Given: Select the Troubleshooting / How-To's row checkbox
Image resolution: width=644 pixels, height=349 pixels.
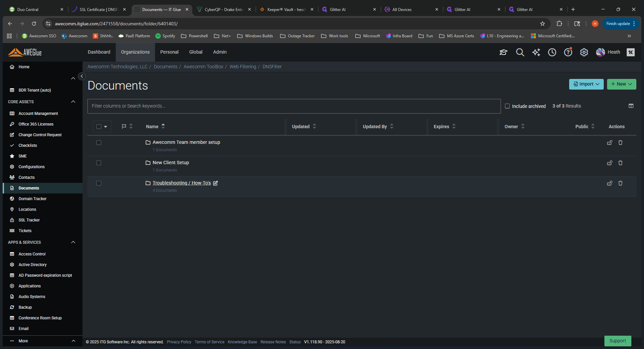Looking at the screenshot, I should click(x=99, y=183).
